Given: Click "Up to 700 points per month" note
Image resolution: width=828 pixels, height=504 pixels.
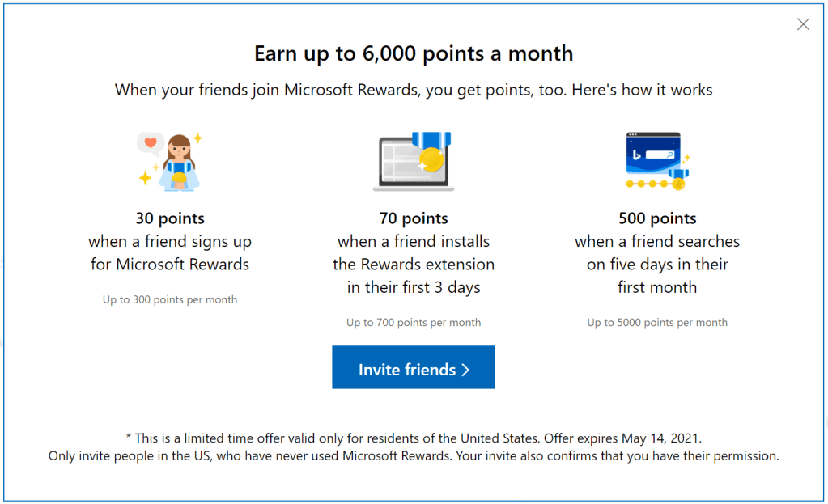Looking at the screenshot, I should (x=414, y=323).
